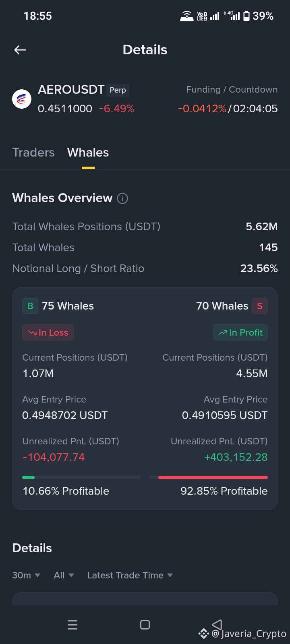Tap the red S sell badge
The height and width of the screenshot is (644, 290).
point(260,306)
